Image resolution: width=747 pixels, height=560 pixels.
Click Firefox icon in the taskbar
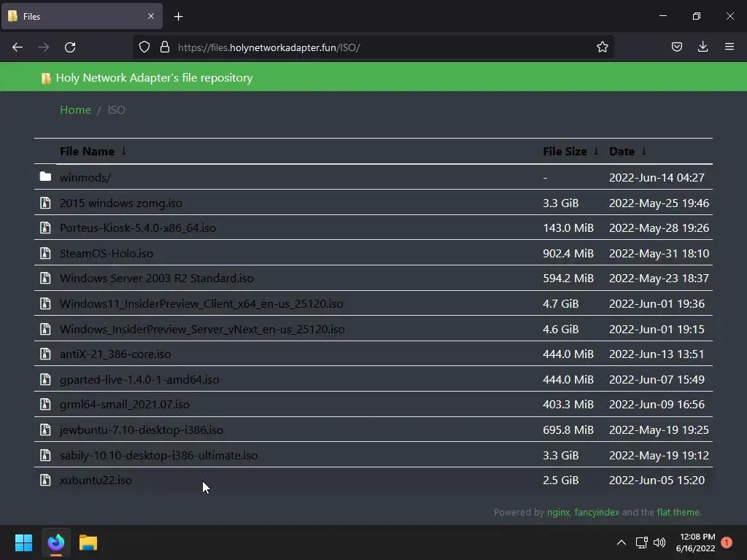click(x=55, y=542)
